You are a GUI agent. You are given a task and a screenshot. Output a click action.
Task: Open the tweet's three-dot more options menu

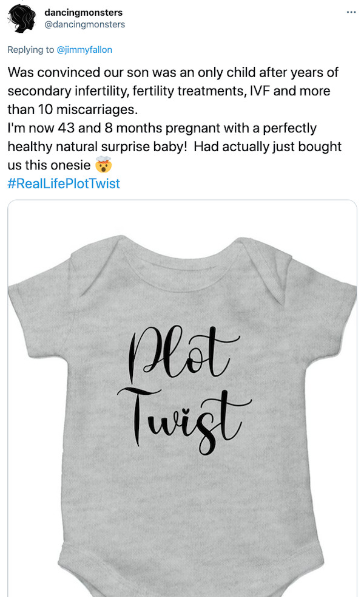click(x=351, y=12)
